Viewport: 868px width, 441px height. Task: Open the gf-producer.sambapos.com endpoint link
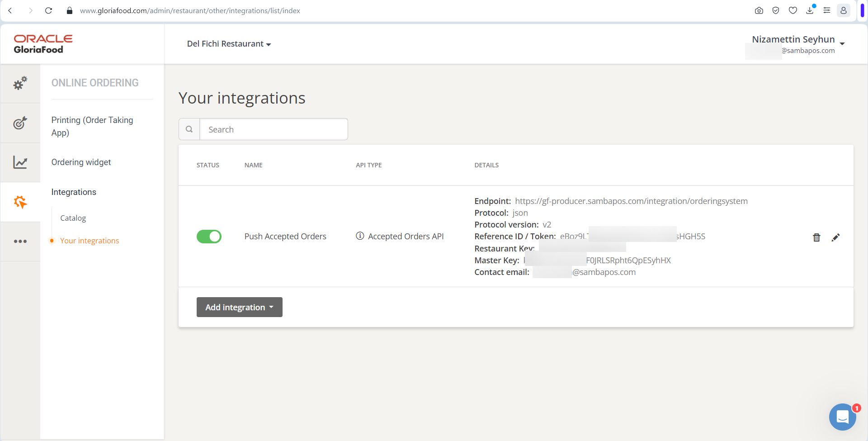click(x=631, y=201)
